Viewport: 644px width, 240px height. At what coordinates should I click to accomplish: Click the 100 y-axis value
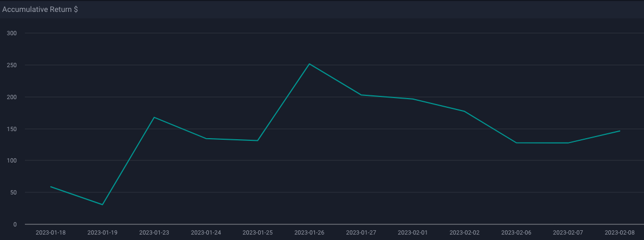coord(13,161)
